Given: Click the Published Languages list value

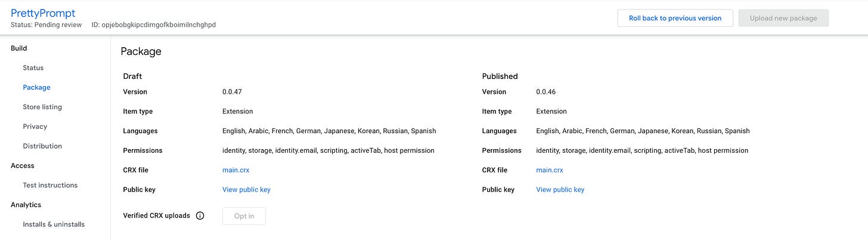Looking at the screenshot, I should (643, 131).
